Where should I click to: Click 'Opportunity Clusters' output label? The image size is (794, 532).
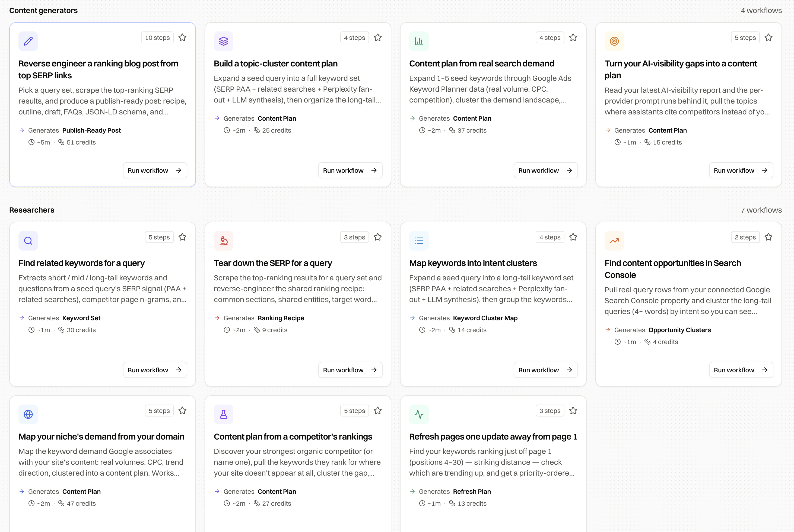click(x=679, y=330)
